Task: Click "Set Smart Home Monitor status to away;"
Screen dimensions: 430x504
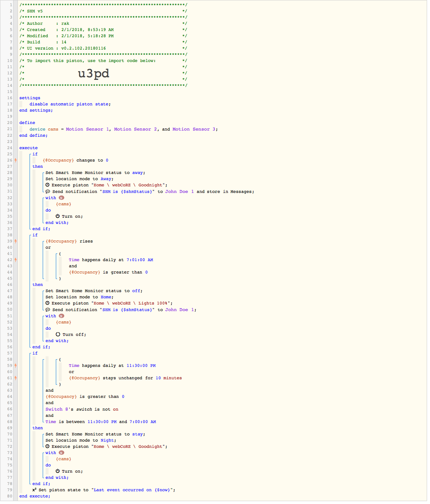Action: 95,172
